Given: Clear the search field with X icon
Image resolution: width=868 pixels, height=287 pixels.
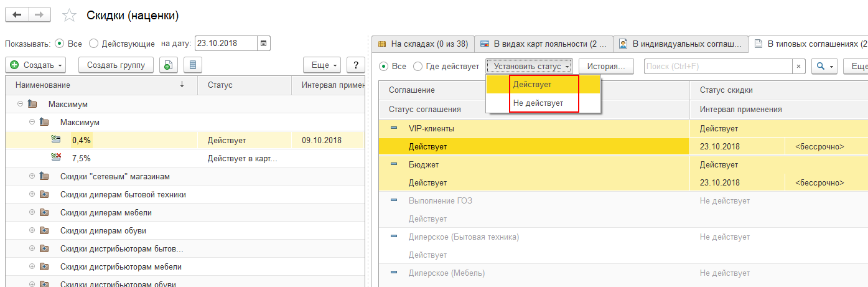Looking at the screenshot, I should 798,66.
